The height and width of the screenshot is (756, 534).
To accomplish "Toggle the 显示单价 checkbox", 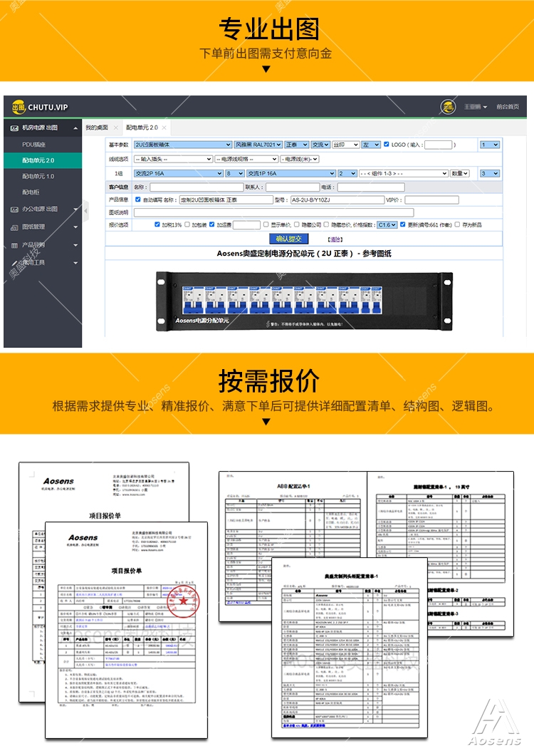I will pos(266,224).
